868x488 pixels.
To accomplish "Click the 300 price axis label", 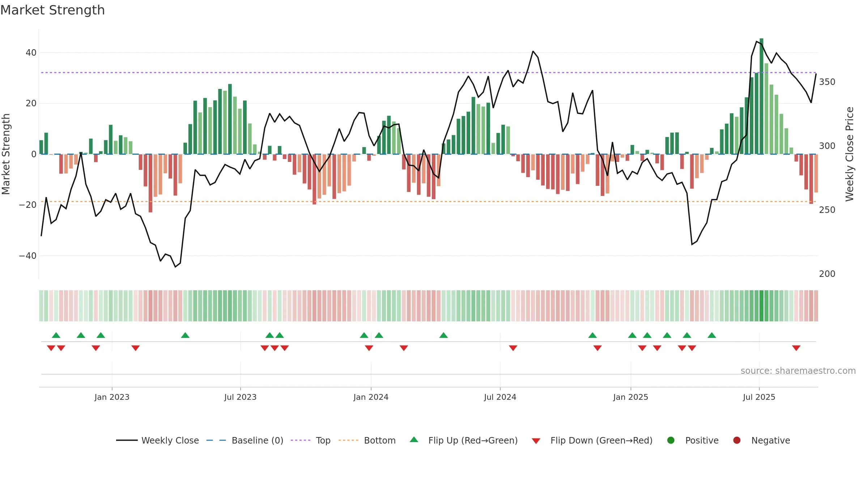I will pyautogui.click(x=827, y=146).
